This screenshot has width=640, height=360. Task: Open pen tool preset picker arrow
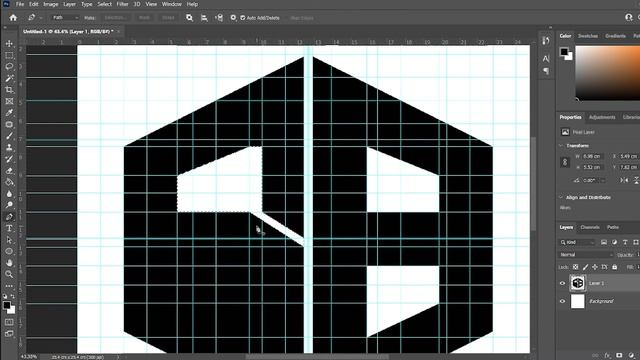coord(41,18)
